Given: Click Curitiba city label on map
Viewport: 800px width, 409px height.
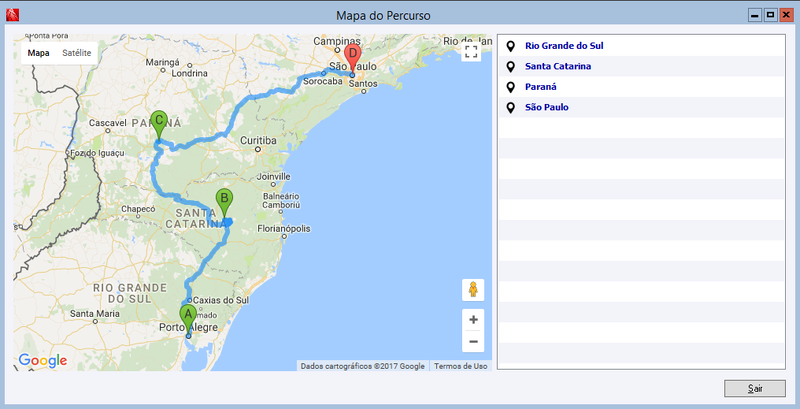Looking at the screenshot, I should click(x=258, y=140).
